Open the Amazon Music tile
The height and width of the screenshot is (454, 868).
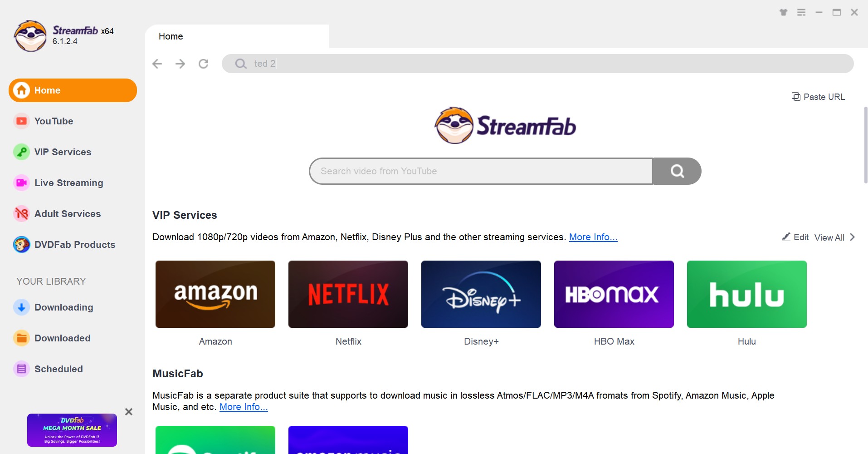click(348, 440)
